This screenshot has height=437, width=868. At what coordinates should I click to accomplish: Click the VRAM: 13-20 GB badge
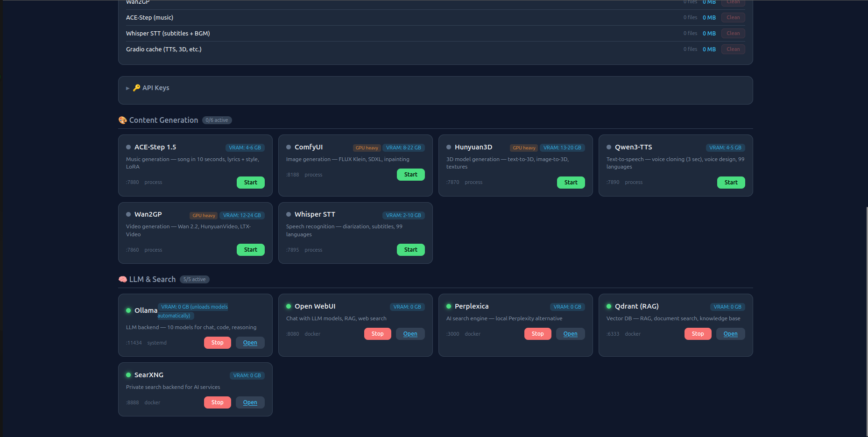563,148
